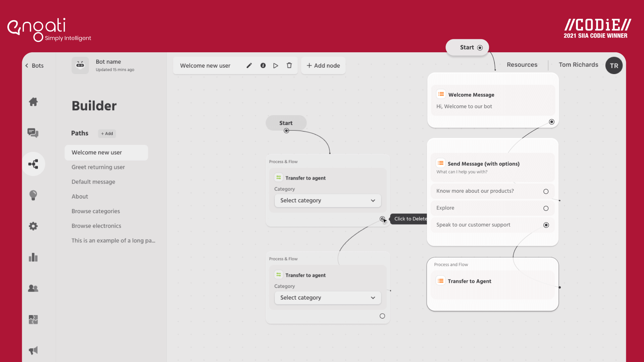The height and width of the screenshot is (362, 644).
Task: Click the Add path button
Action: pyautogui.click(x=107, y=133)
